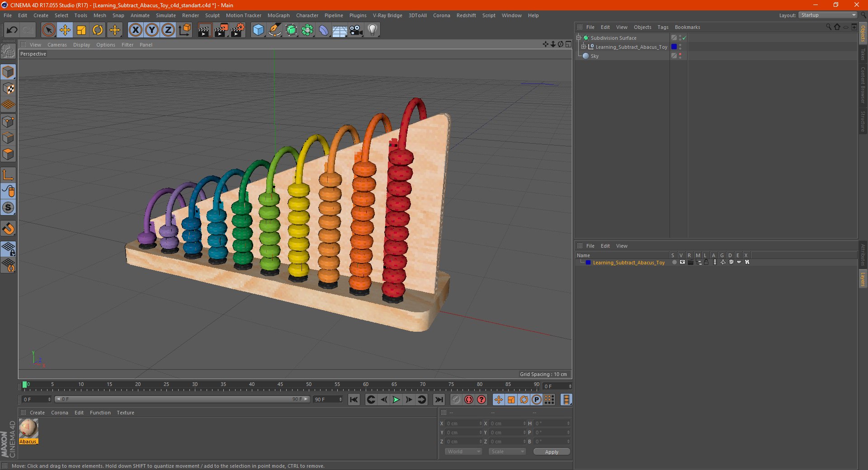868x470 pixels.
Task: Click the Abacus material thumbnail
Action: (28, 428)
